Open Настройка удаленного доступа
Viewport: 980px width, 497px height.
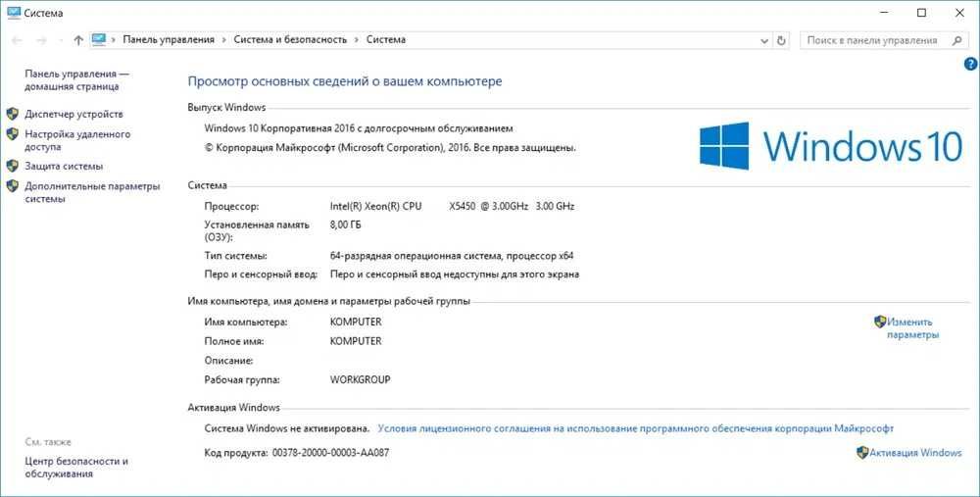point(77,140)
